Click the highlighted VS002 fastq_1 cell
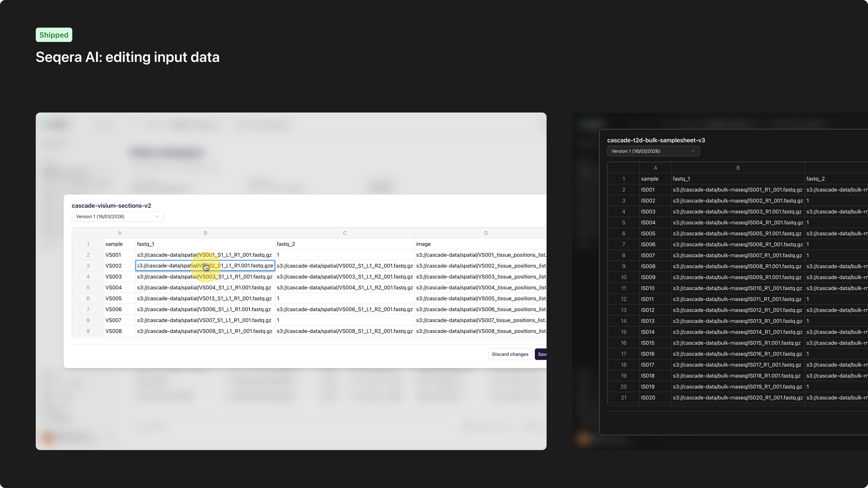Screen dimensions: 868x488 tap(205, 266)
